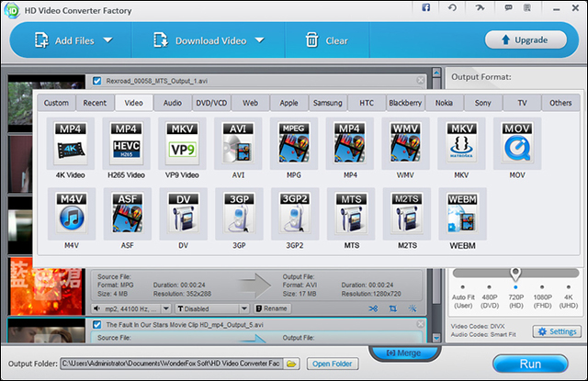Click the undo arrow icon in title bar
Image resolution: width=588 pixels, height=381 pixels.
tap(452, 7)
